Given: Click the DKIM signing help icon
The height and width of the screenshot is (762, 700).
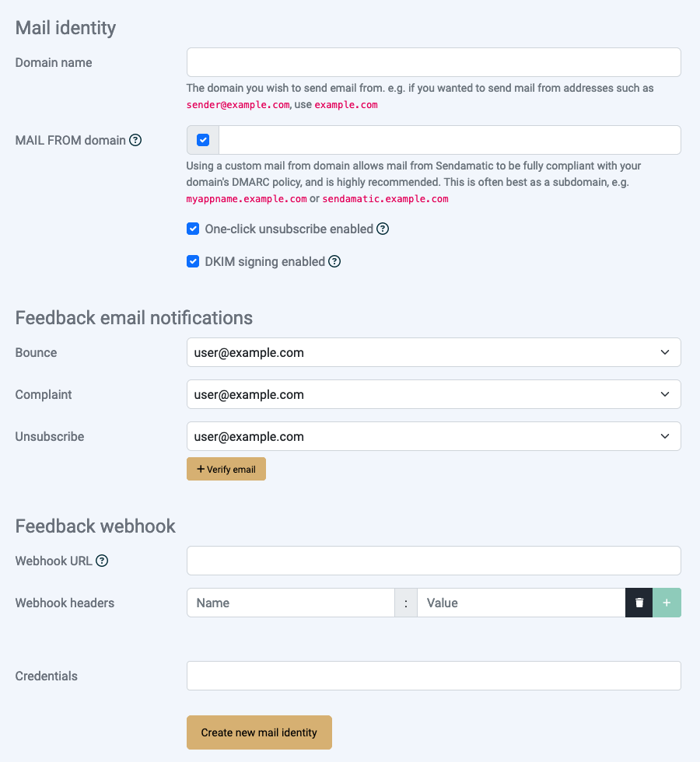Looking at the screenshot, I should 334,261.
